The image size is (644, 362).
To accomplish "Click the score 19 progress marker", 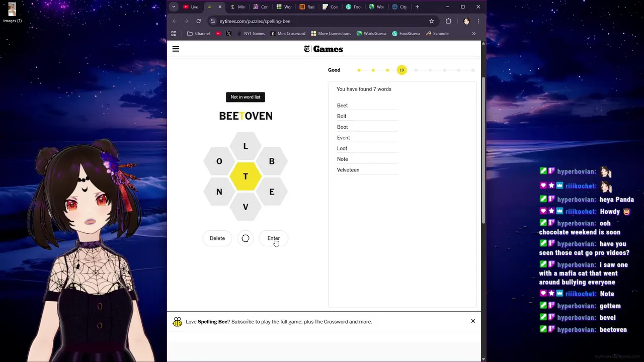I will (x=401, y=70).
